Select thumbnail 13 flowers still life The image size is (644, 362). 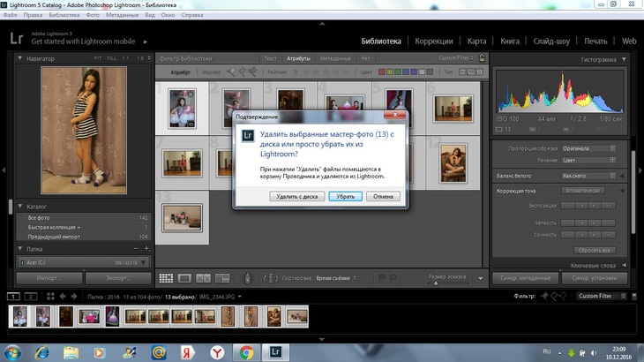pos(182,218)
